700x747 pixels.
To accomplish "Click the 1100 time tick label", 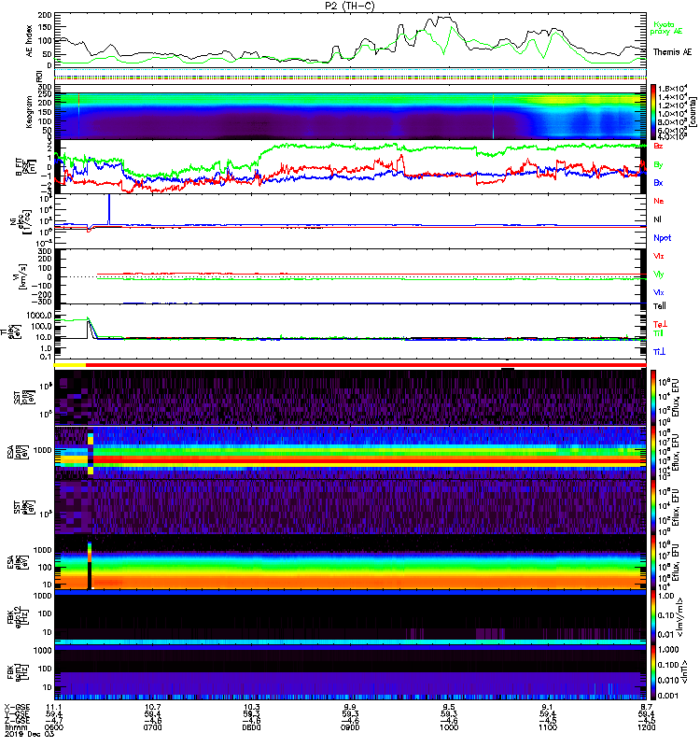I will [548, 727].
